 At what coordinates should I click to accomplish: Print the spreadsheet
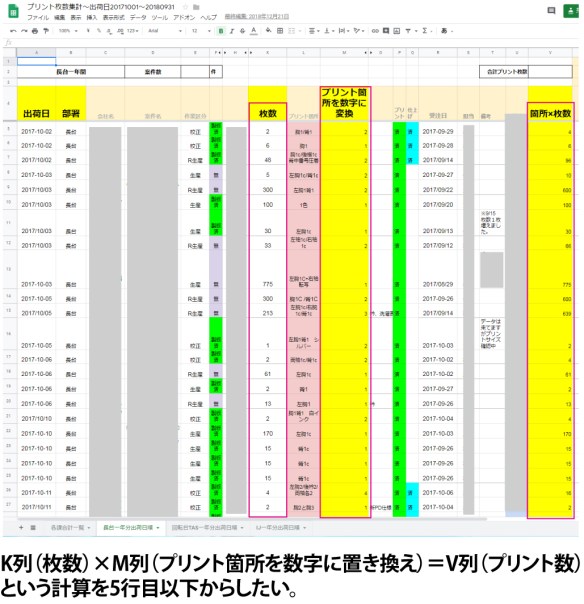tap(35, 31)
